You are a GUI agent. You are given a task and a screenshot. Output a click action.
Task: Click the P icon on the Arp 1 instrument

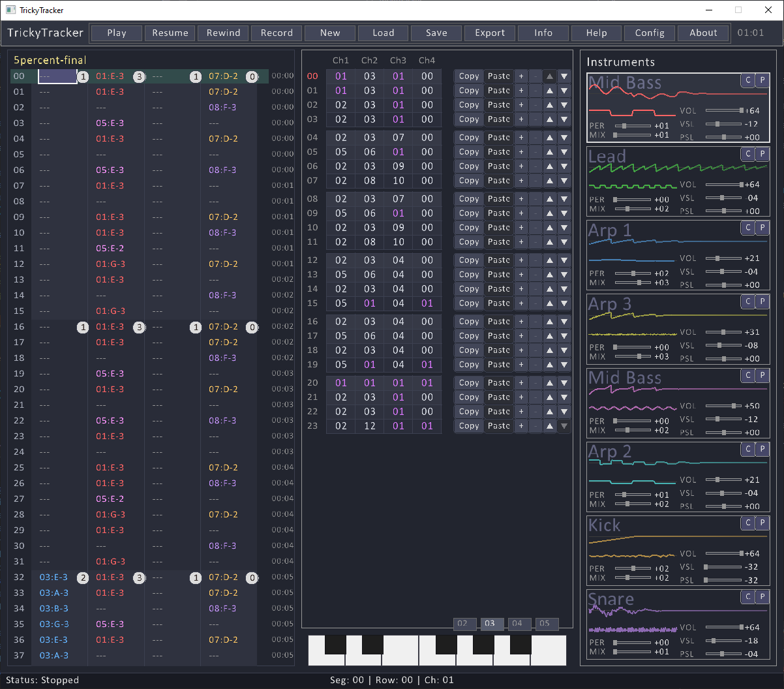coord(763,228)
